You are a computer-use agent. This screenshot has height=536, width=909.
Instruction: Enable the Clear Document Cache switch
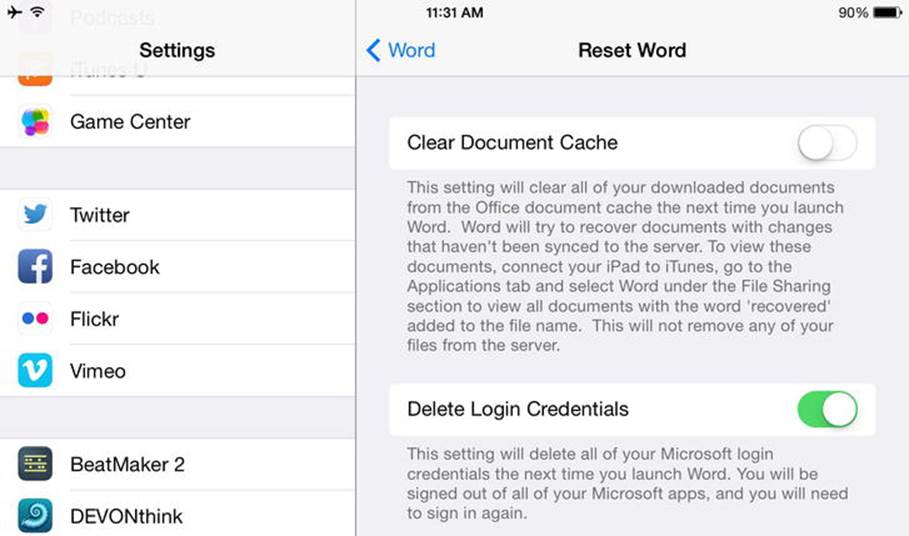(827, 143)
